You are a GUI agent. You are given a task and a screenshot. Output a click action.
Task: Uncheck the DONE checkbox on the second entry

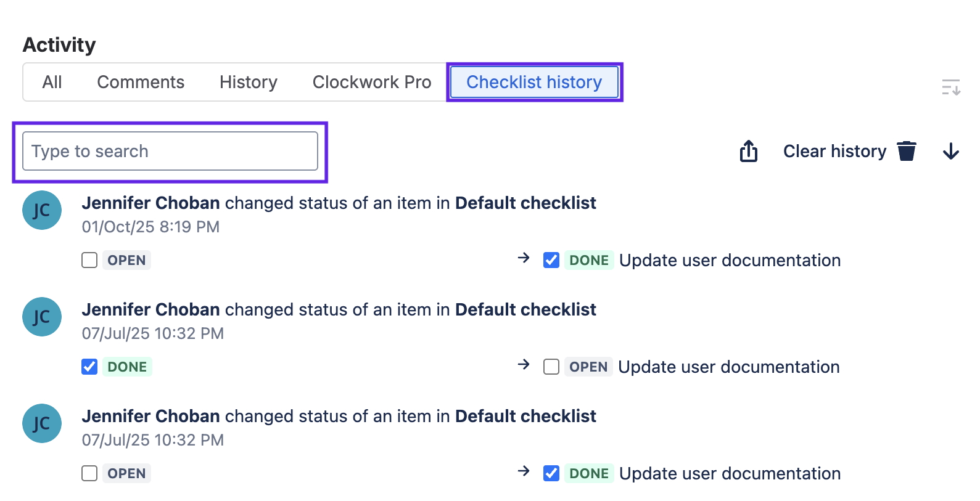tap(89, 367)
